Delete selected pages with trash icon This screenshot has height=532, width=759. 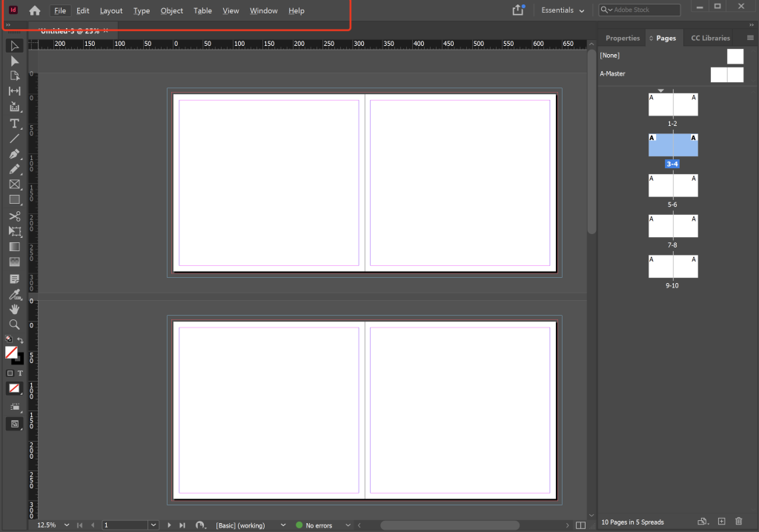coord(738,522)
